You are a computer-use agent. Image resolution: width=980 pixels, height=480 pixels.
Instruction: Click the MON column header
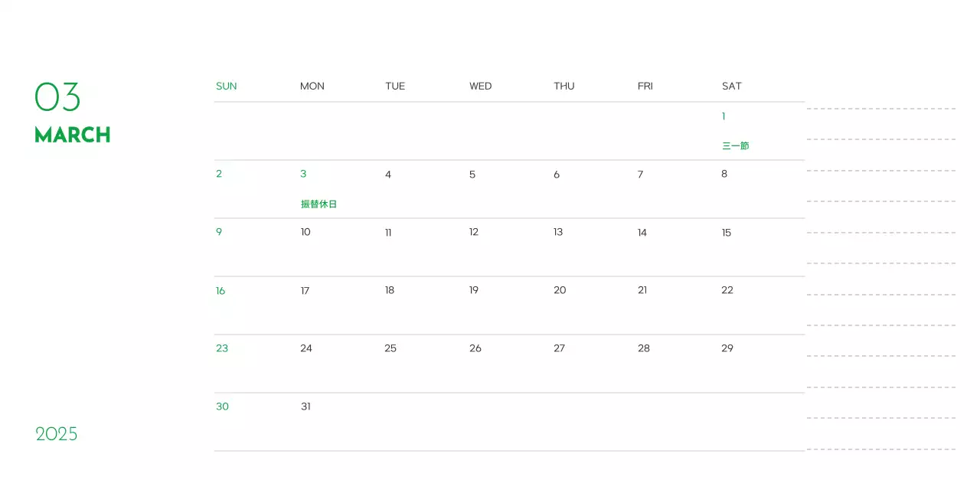pos(312,86)
